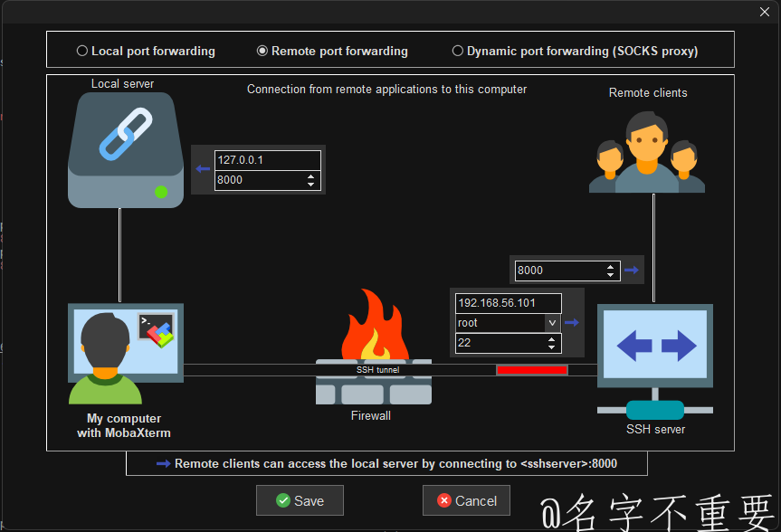Increase remote forwarded port with up arrow

(x=611, y=267)
